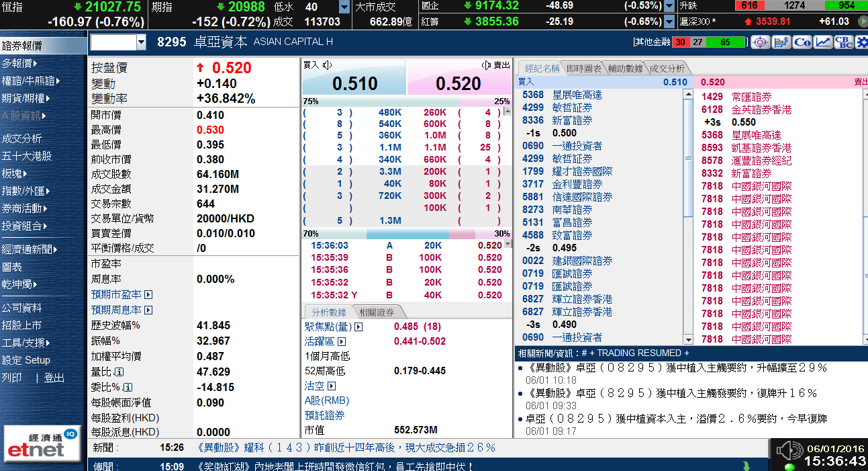
Task: Switch to the 輔助數據 tab
Action: (626, 68)
